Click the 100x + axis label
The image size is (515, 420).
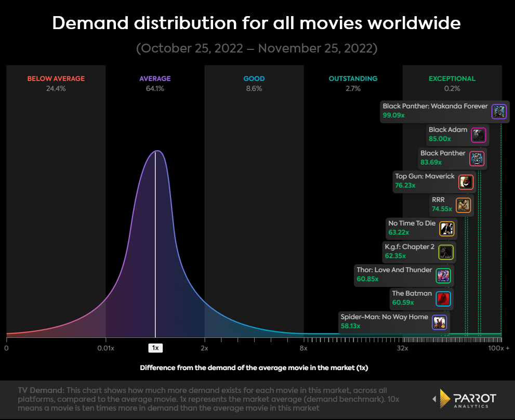[498, 348]
